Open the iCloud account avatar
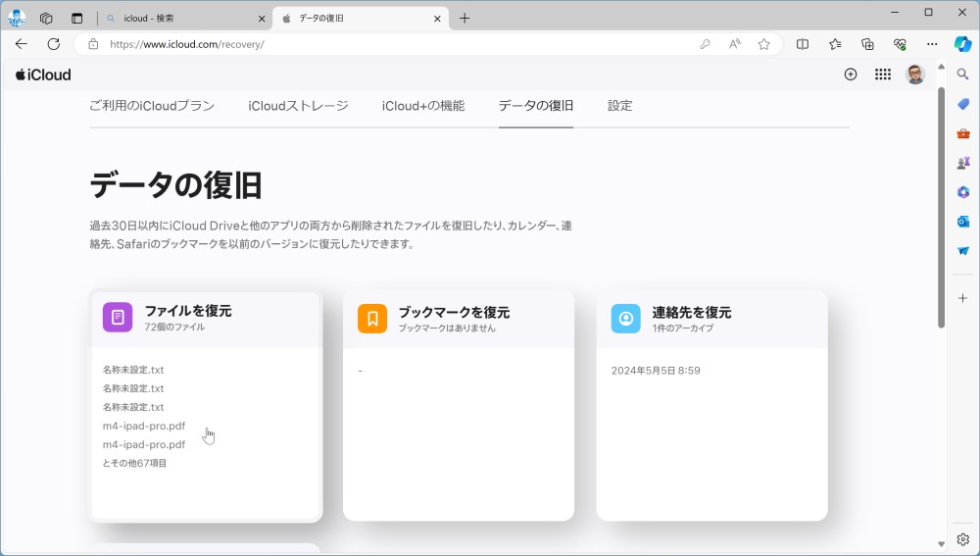This screenshot has width=980, height=556. point(915,75)
